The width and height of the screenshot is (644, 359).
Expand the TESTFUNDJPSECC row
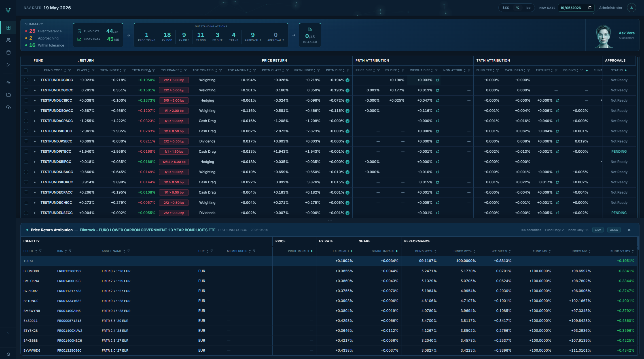tap(35, 141)
